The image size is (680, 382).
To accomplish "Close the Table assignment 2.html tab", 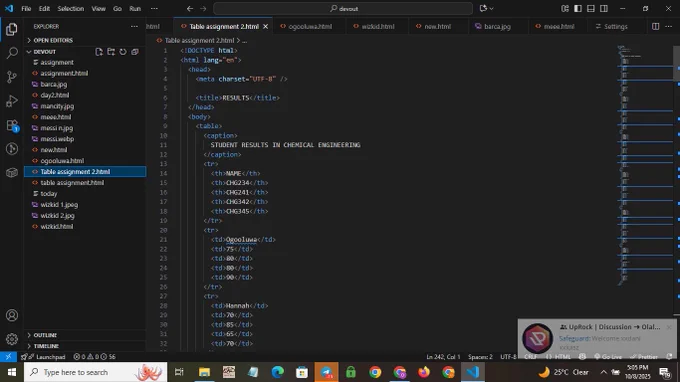I will tap(265, 26).
